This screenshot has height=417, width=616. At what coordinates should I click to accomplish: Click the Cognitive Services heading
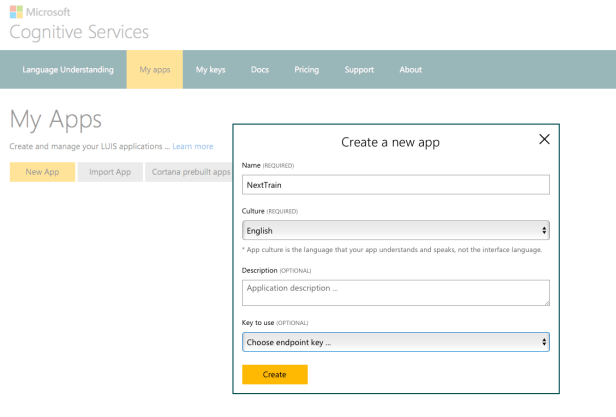[79, 32]
